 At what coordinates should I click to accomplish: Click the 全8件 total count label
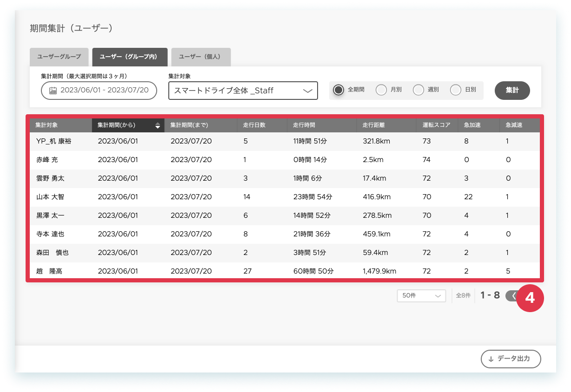(463, 295)
